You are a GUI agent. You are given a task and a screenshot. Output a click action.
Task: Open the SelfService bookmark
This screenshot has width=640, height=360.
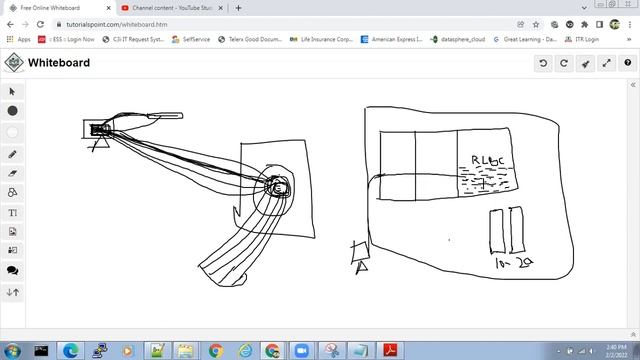191,39
